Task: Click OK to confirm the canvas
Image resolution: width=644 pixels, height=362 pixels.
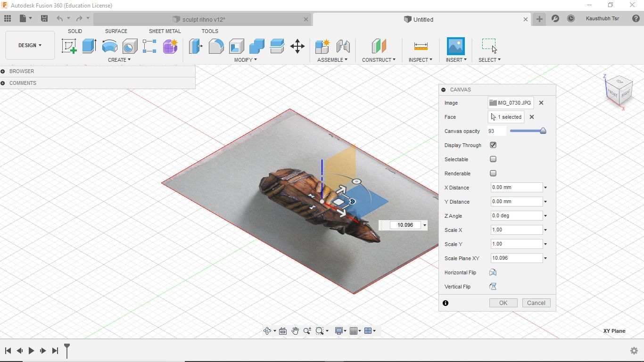Action: click(x=503, y=303)
